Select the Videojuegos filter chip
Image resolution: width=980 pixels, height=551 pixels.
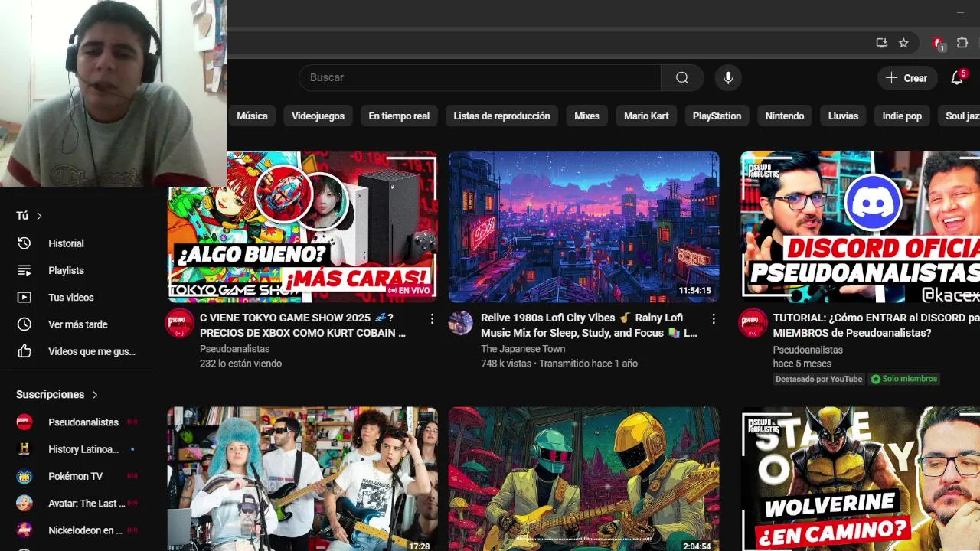pyautogui.click(x=318, y=116)
